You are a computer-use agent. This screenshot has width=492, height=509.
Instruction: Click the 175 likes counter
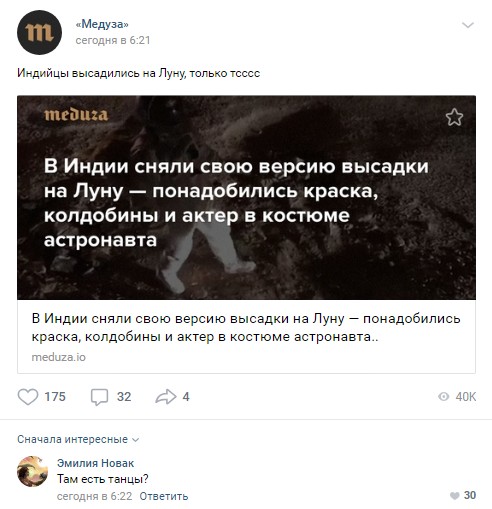click(55, 397)
